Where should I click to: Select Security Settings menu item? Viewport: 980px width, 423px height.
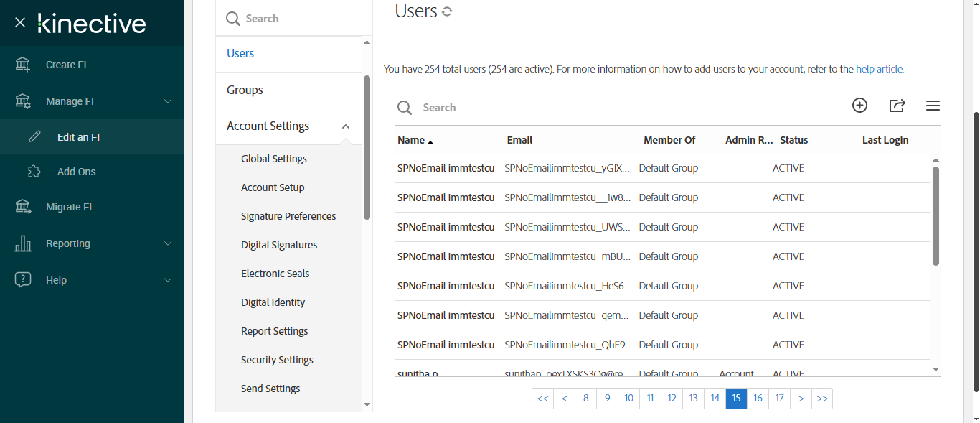(277, 360)
